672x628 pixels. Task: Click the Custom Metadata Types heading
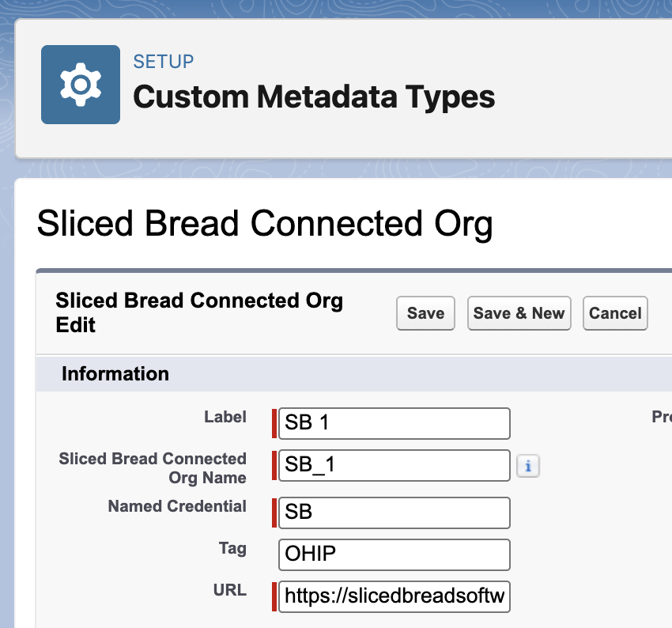314,97
